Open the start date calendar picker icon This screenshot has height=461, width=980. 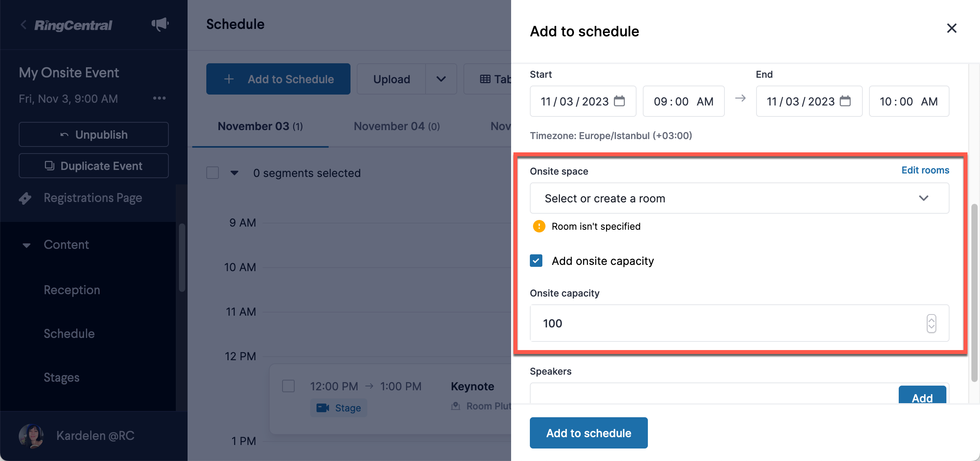(x=619, y=101)
